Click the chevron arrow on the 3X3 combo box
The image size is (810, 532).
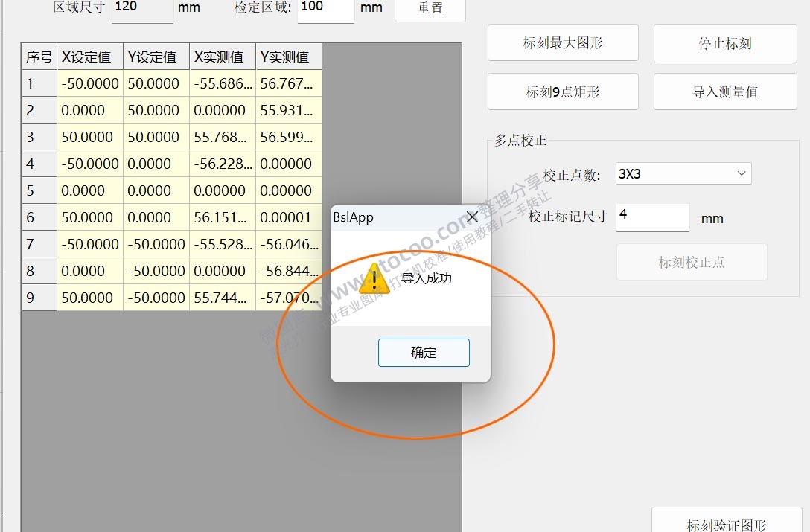[x=742, y=173]
